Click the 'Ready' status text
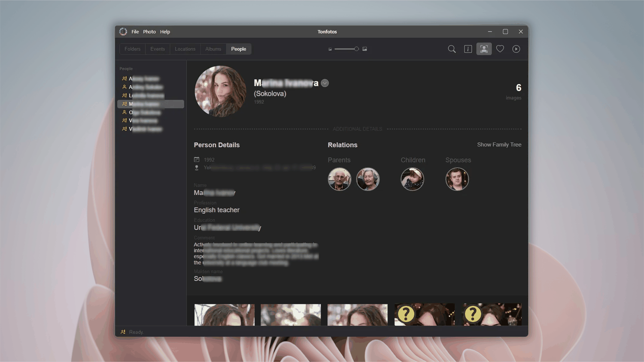This screenshot has height=362, width=644. click(x=136, y=332)
